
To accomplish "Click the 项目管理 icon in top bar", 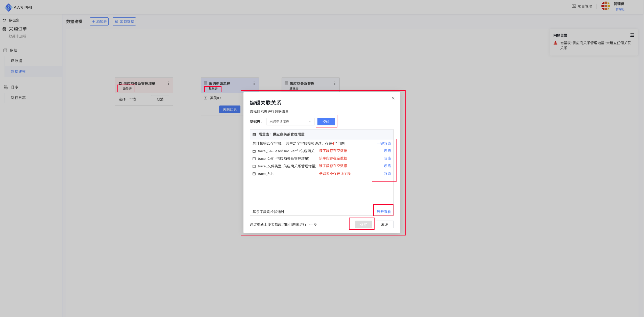I will coord(574,6).
